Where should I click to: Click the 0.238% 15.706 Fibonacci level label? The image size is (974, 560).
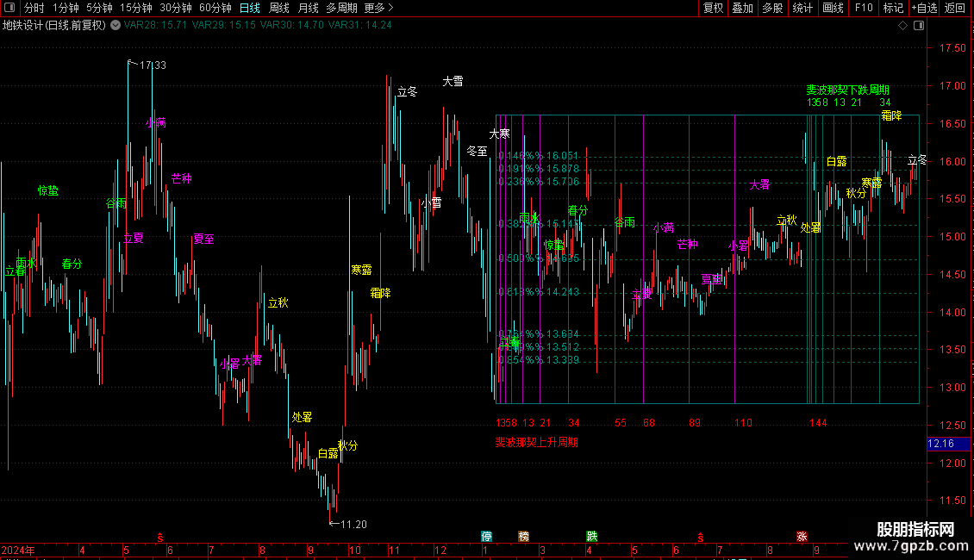540,181
